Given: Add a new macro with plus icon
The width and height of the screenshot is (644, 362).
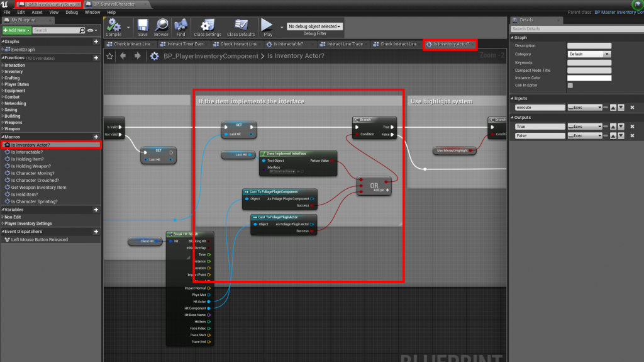Looking at the screenshot, I should 96,137.
